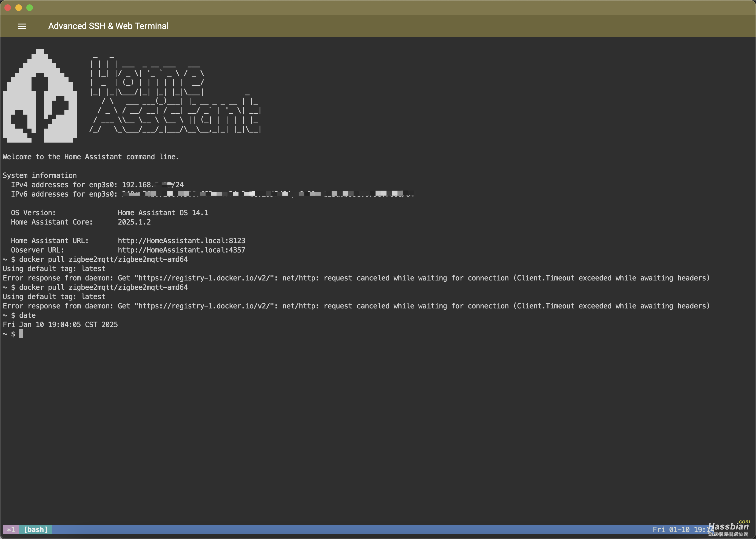Click the Home Assistant Core label

pyautogui.click(x=52, y=222)
